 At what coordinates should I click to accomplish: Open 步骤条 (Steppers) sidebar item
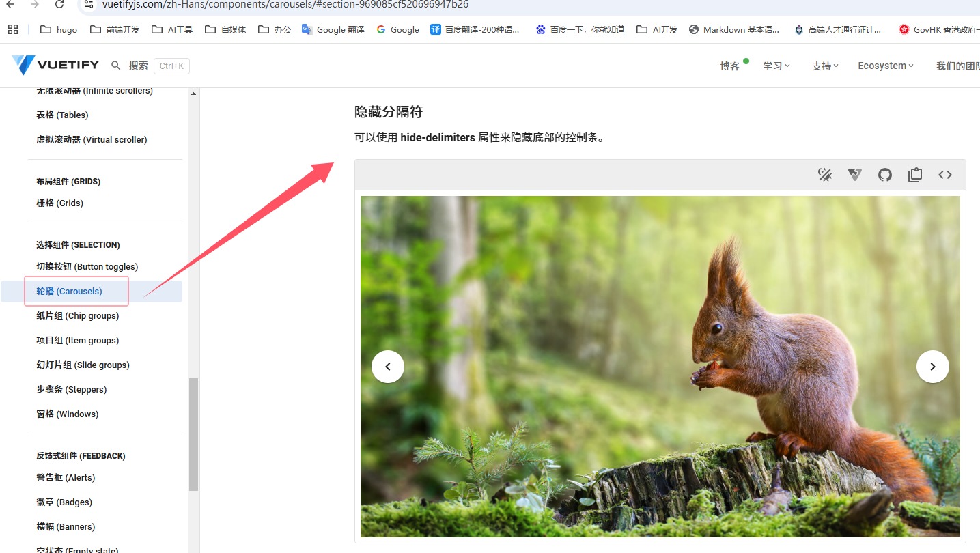pyautogui.click(x=71, y=390)
